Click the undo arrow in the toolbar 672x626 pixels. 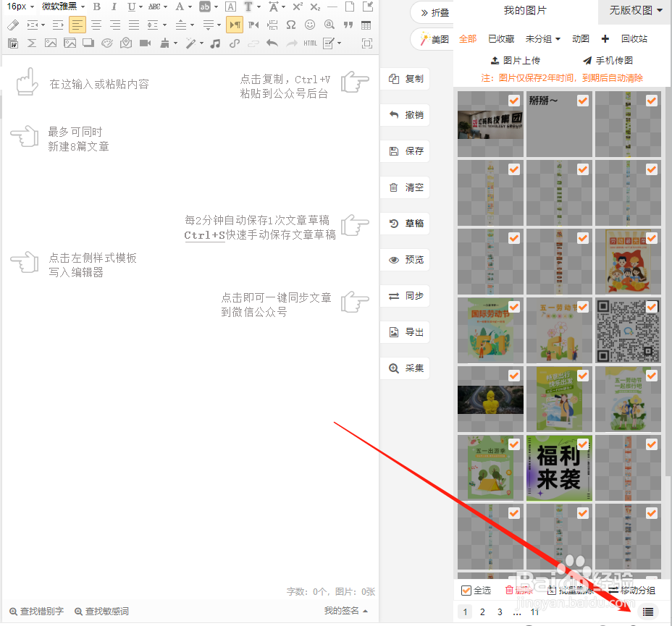tap(271, 43)
